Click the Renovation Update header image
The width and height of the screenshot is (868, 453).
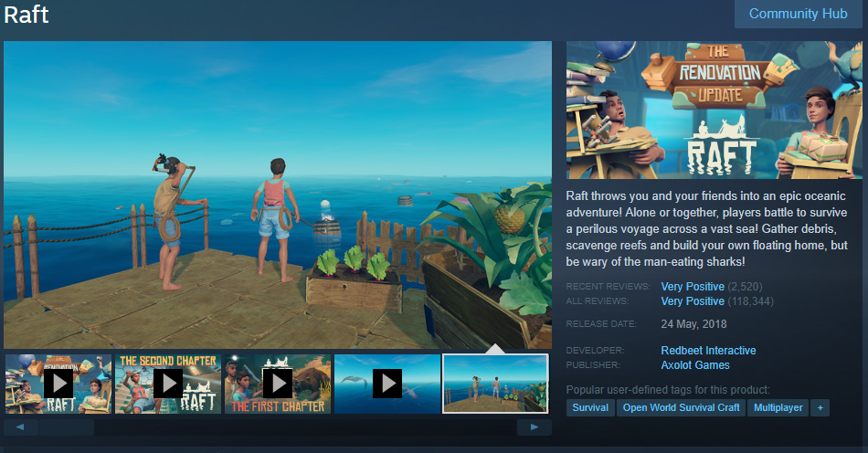[715, 110]
